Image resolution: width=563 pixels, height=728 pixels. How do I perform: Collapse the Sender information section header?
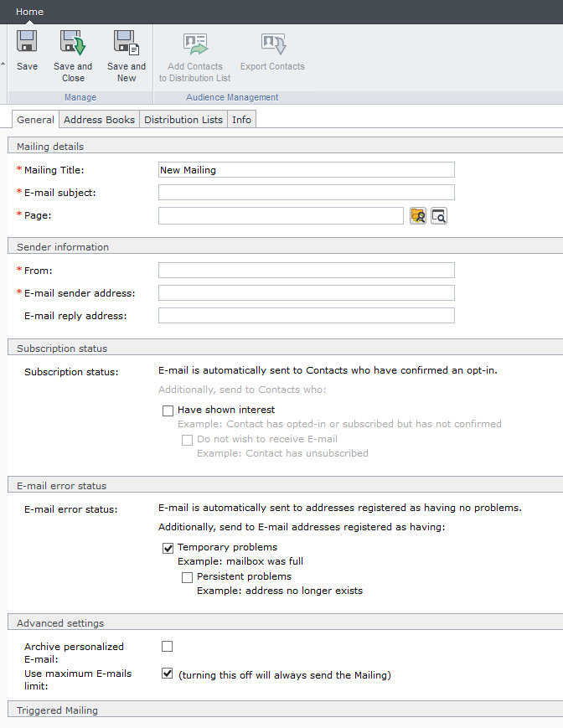(285, 246)
